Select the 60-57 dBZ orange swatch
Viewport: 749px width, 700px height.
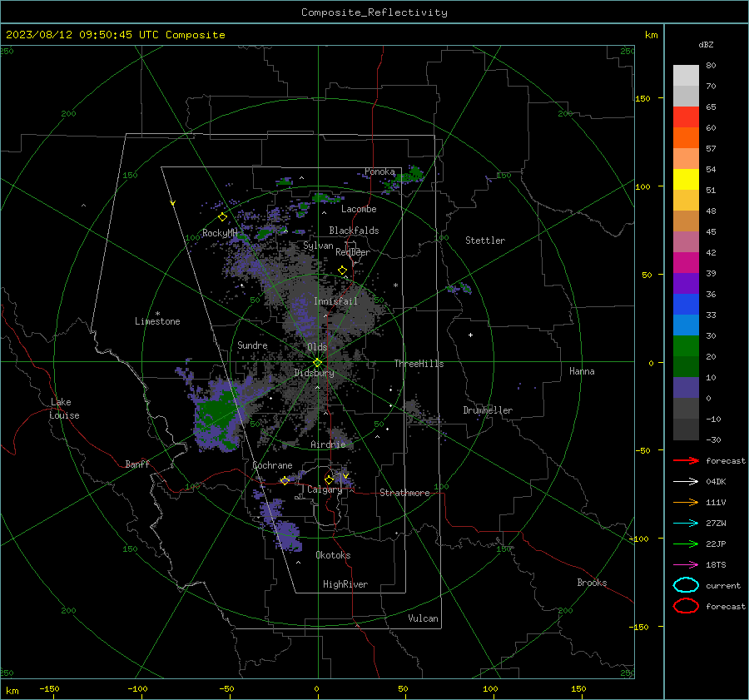tap(686, 138)
